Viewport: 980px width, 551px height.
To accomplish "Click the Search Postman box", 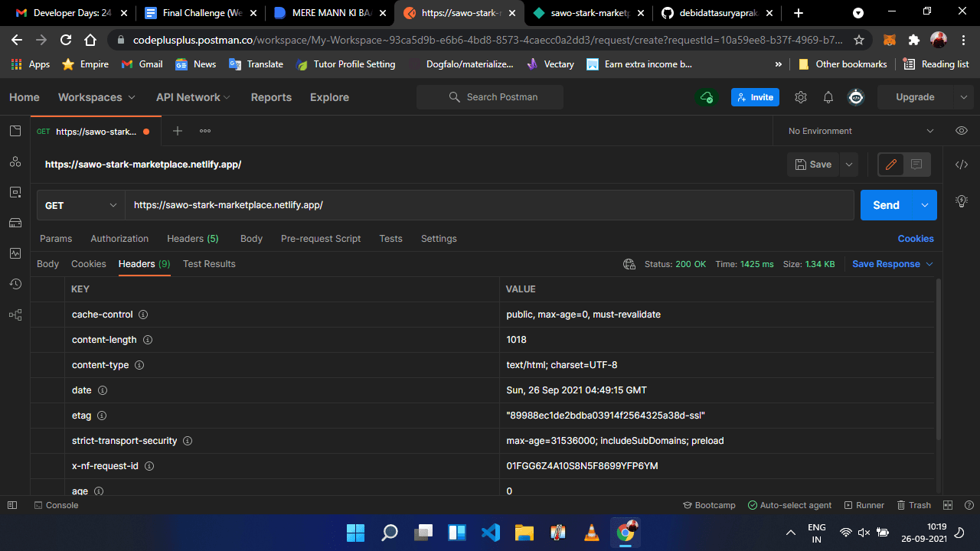I will pyautogui.click(x=490, y=97).
